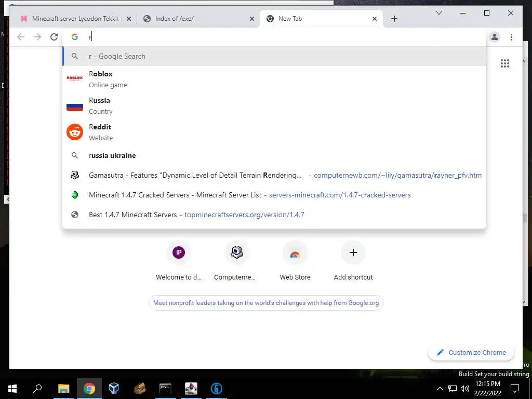532x399 pixels.
Task: Show hidden system tray icons
Action: coord(440,389)
